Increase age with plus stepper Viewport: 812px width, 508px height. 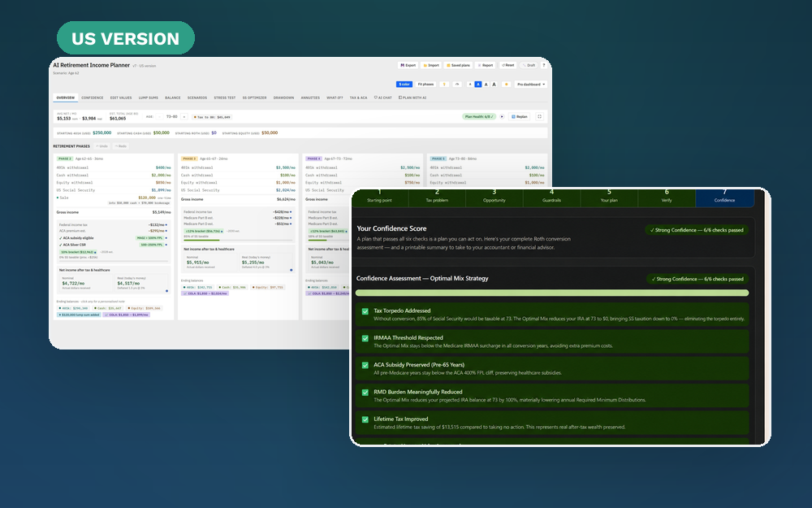click(x=184, y=116)
